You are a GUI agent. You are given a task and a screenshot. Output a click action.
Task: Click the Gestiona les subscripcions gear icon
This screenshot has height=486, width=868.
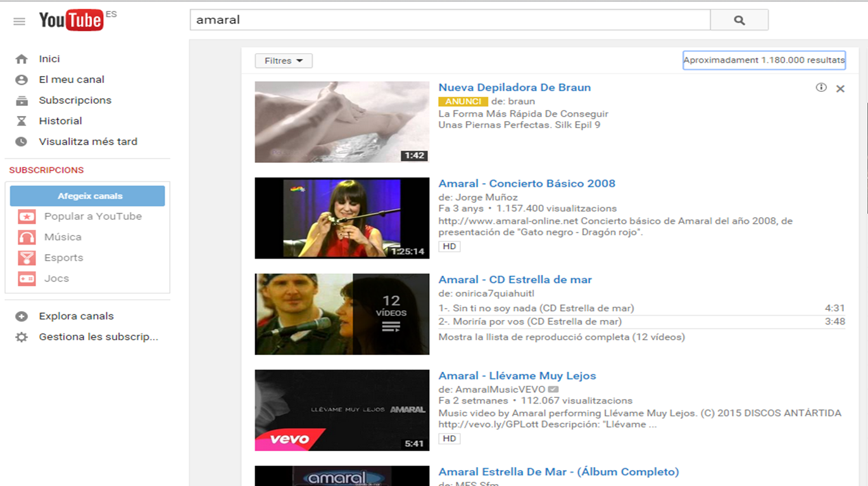pyautogui.click(x=22, y=337)
